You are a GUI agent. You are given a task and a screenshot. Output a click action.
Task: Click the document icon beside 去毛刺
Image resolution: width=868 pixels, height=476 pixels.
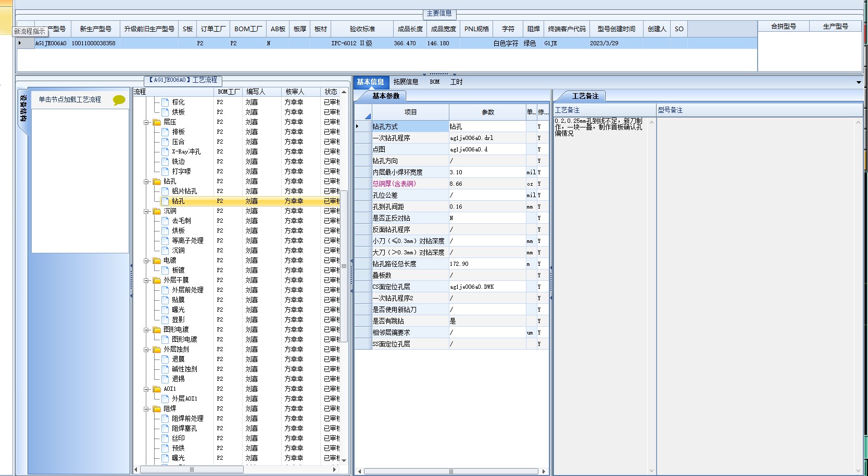165,221
